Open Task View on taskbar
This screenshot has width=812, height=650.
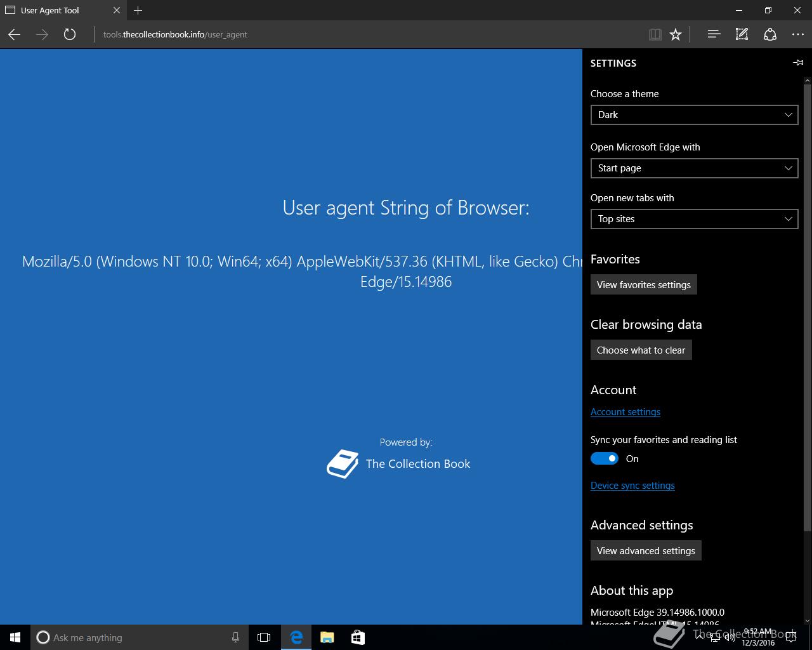264,637
